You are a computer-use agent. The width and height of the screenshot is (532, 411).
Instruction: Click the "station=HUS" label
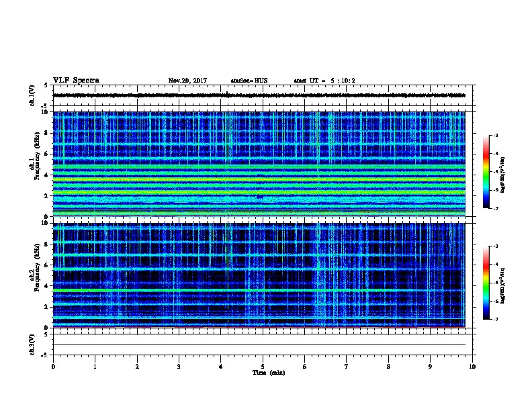249,81
